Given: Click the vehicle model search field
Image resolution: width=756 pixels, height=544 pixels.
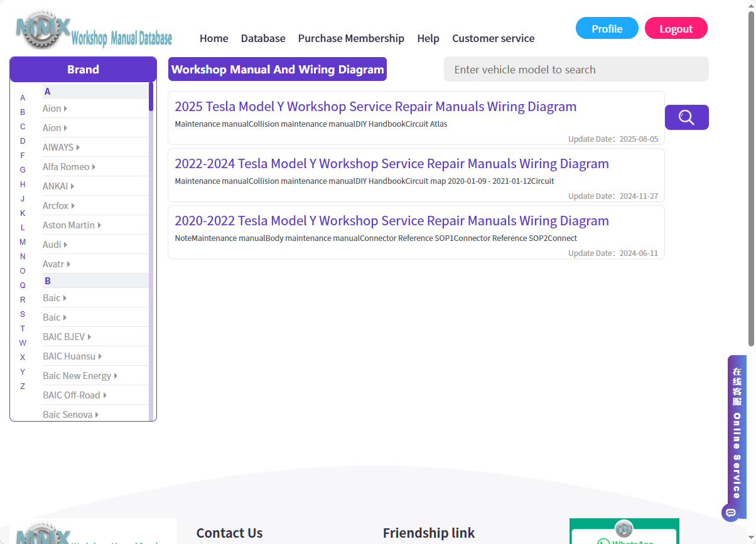Looking at the screenshot, I should (576, 69).
